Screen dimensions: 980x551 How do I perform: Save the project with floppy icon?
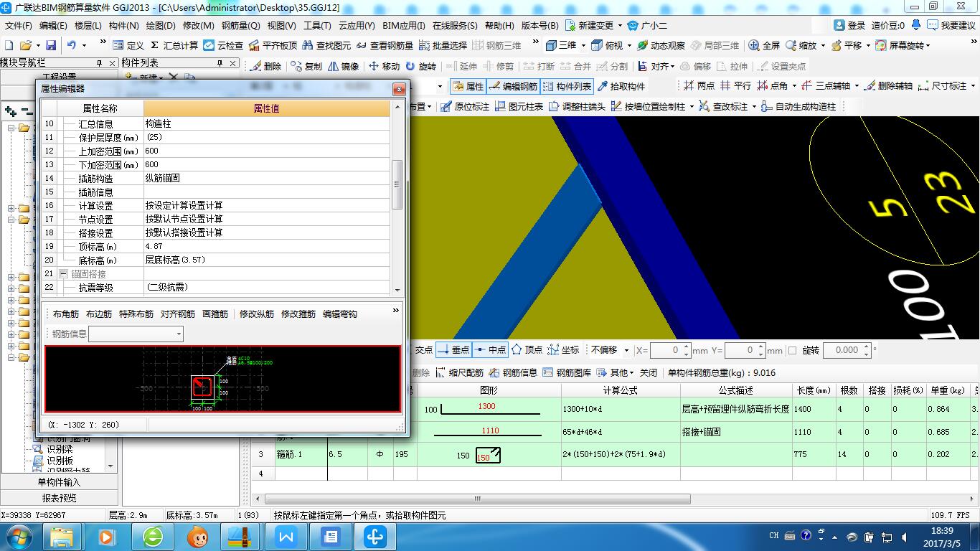point(52,45)
